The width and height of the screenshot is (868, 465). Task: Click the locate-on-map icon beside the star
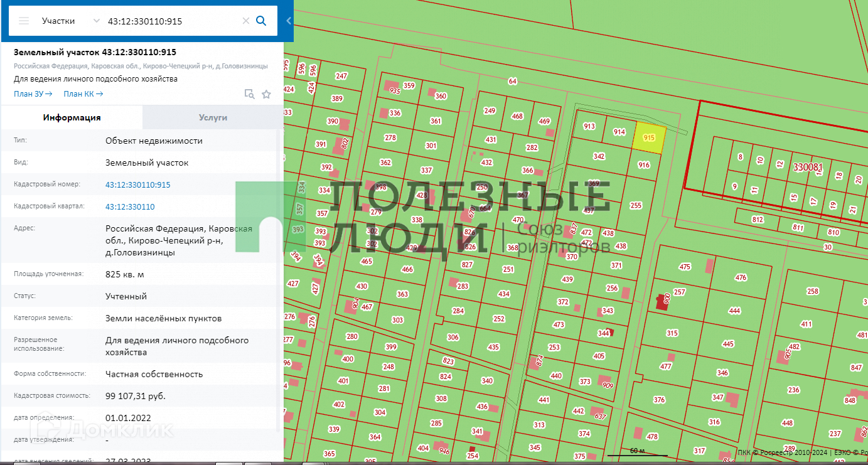click(x=249, y=94)
